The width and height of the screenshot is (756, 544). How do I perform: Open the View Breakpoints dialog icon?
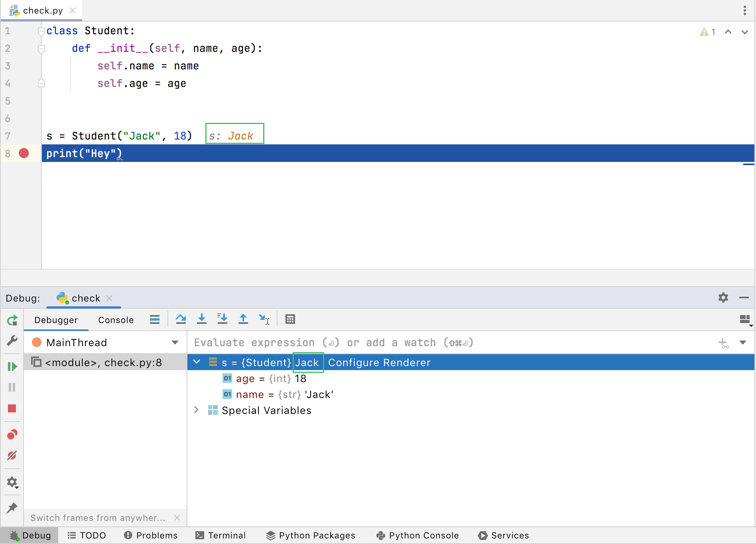pos(12,434)
